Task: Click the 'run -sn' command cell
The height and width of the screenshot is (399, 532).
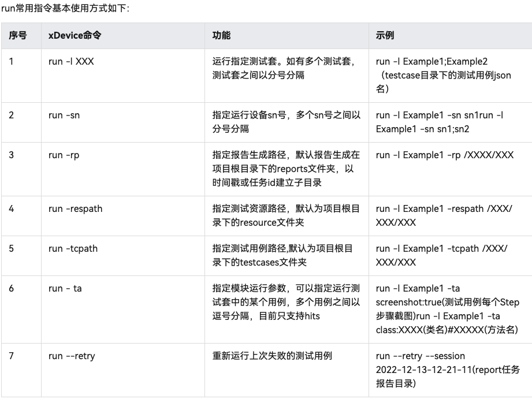Action: pos(64,115)
